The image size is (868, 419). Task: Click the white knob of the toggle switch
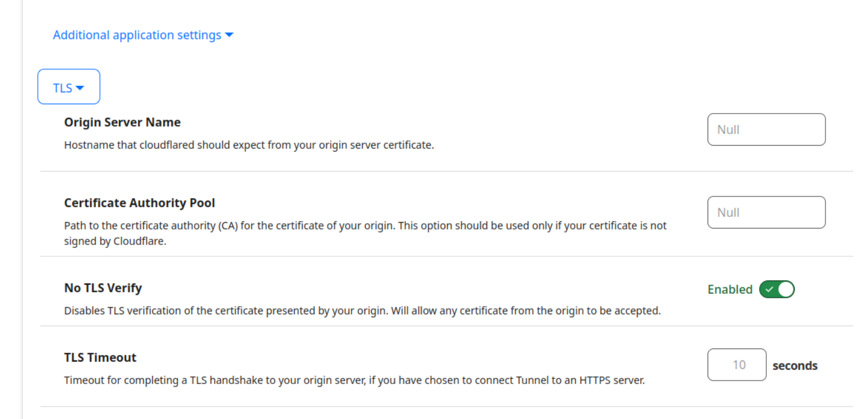tap(786, 289)
